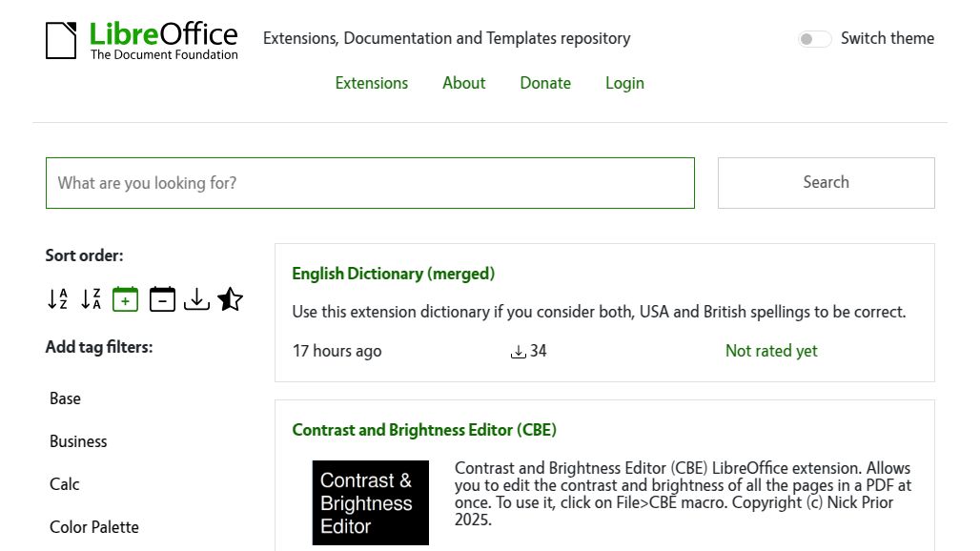Image resolution: width=980 pixels, height=551 pixels.
Task: Filter by the Business tag
Action: (78, 441)
